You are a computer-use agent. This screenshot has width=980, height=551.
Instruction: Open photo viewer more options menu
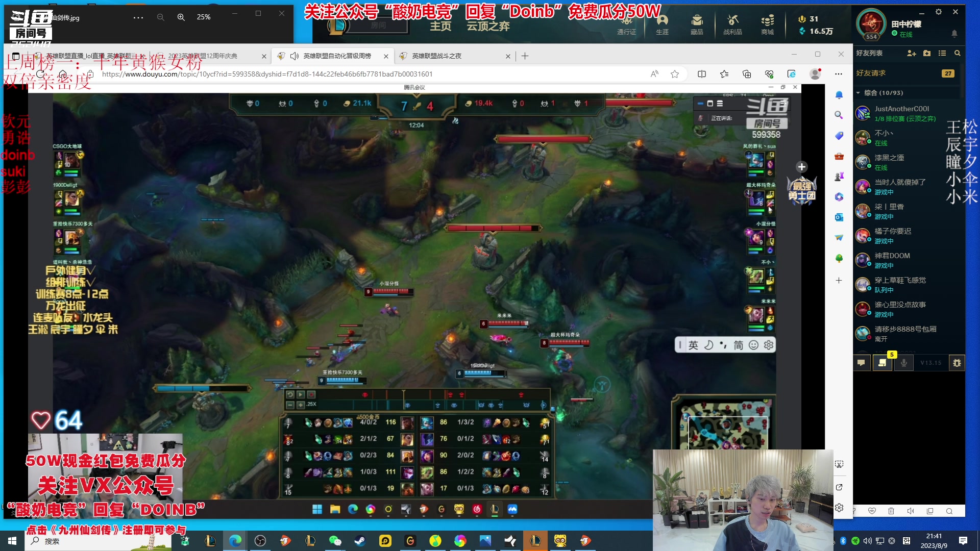tap(138, 17)
